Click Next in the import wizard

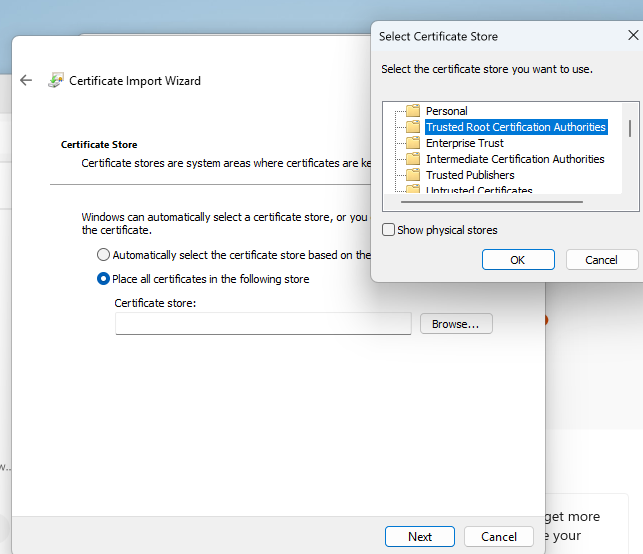tap(420, 537)
